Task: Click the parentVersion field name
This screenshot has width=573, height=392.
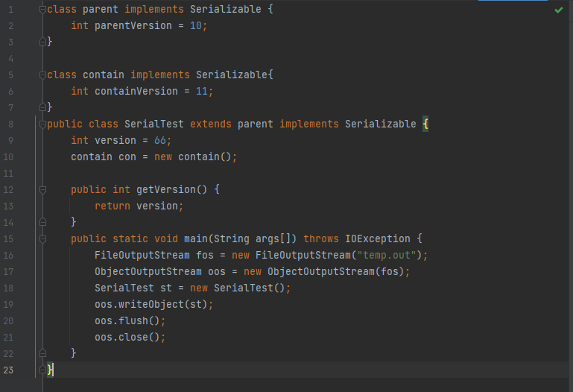Action: 133,26
